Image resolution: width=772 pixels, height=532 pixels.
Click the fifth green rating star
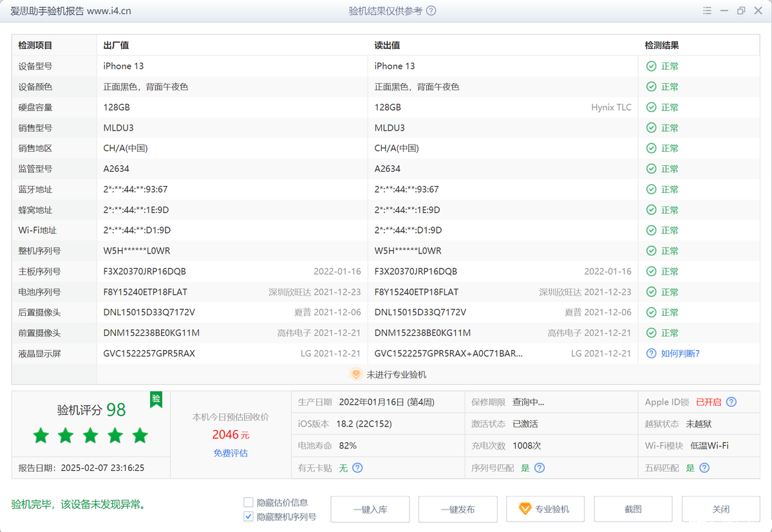140,435
